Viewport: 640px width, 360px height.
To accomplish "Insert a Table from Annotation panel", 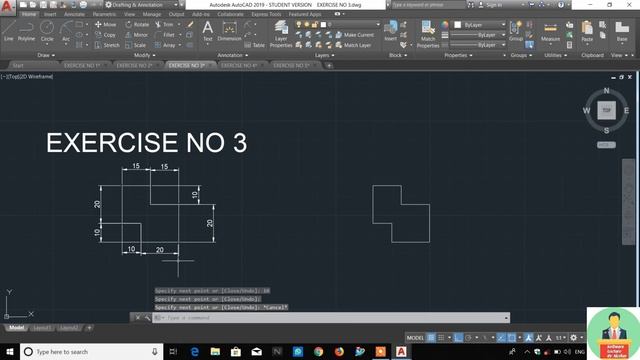I will 255,45.
